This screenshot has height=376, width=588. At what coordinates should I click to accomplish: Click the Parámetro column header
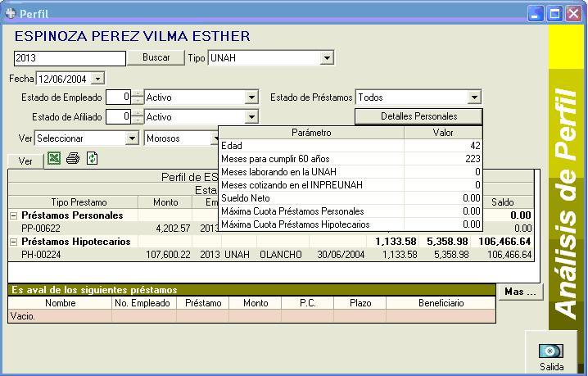[x=311, y=133]
